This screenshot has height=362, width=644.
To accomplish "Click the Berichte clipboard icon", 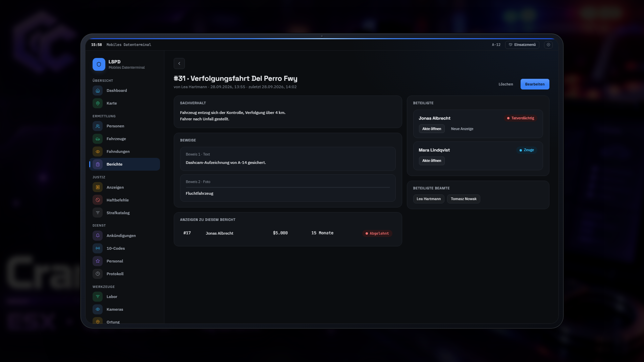I will tap(98, 164).
